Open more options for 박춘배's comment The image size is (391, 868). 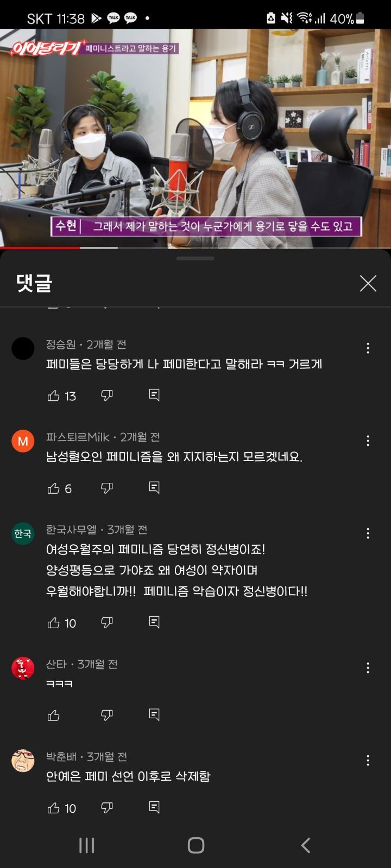coord(368,760)
